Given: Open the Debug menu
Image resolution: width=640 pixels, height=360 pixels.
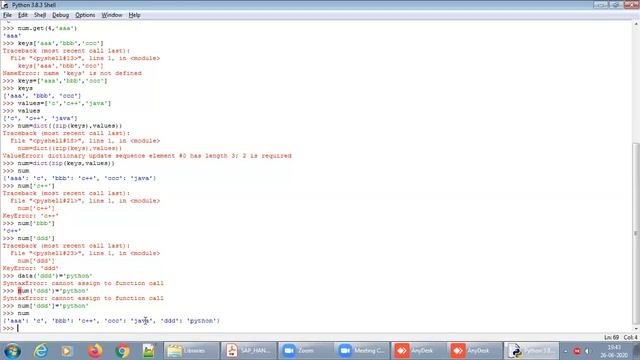Looking at the screenshot, I should [60, 15].
